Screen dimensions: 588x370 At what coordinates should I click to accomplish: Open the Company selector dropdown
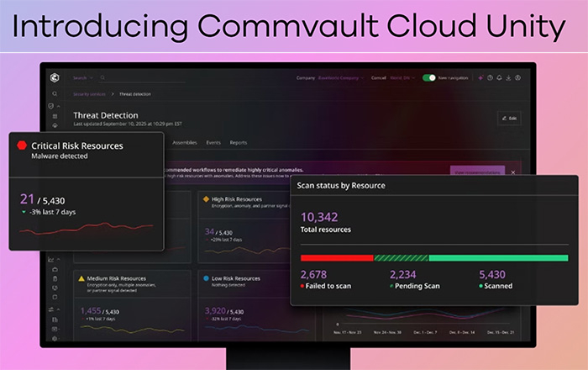[x=341, y=77]
